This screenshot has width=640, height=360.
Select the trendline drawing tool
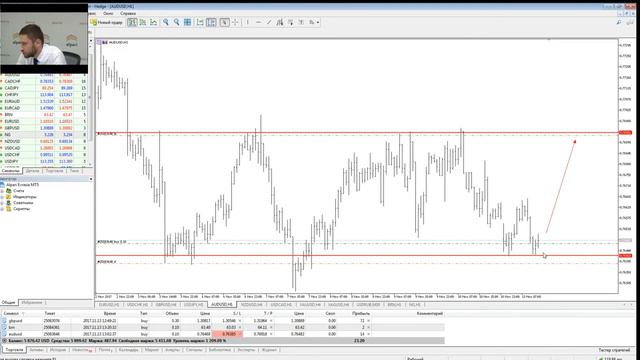click(x=269, y=22)
